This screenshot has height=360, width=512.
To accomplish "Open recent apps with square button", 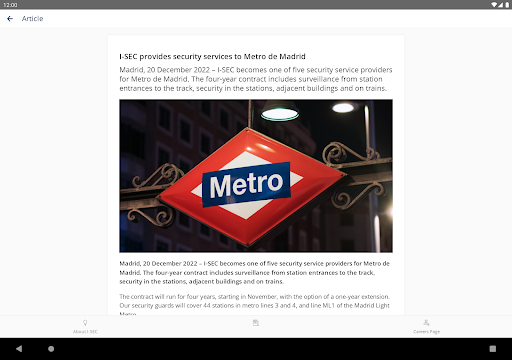I will (493, 349).
